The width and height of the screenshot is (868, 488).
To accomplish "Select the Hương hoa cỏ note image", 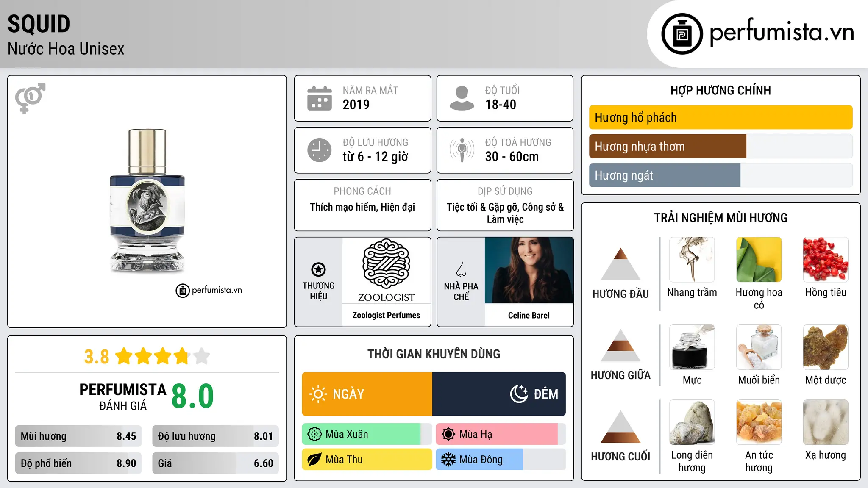I will point(759,260).
